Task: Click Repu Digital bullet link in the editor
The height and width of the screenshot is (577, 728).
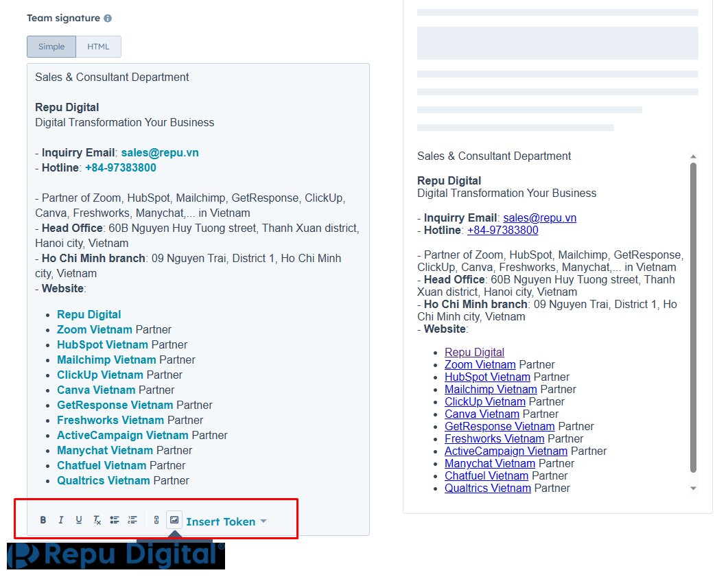Action: click(x=89, y=314)
